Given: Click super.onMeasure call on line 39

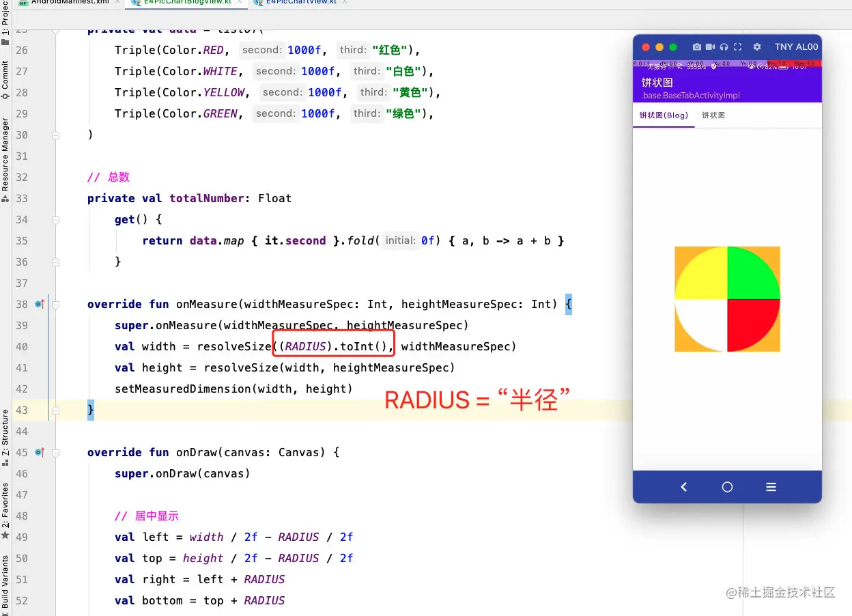Looking at the screenshot, I should (292, 326).
